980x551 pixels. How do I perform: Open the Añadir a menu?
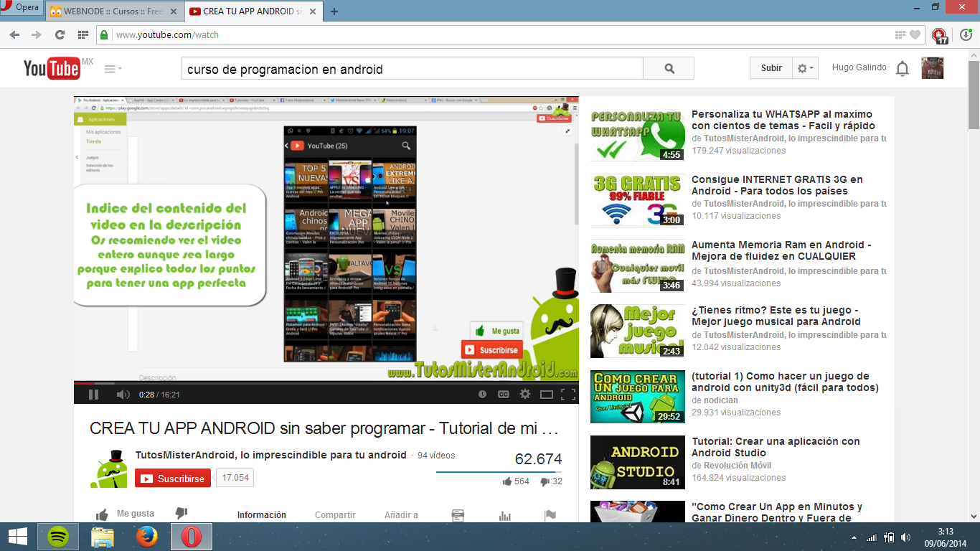[401, 515]
